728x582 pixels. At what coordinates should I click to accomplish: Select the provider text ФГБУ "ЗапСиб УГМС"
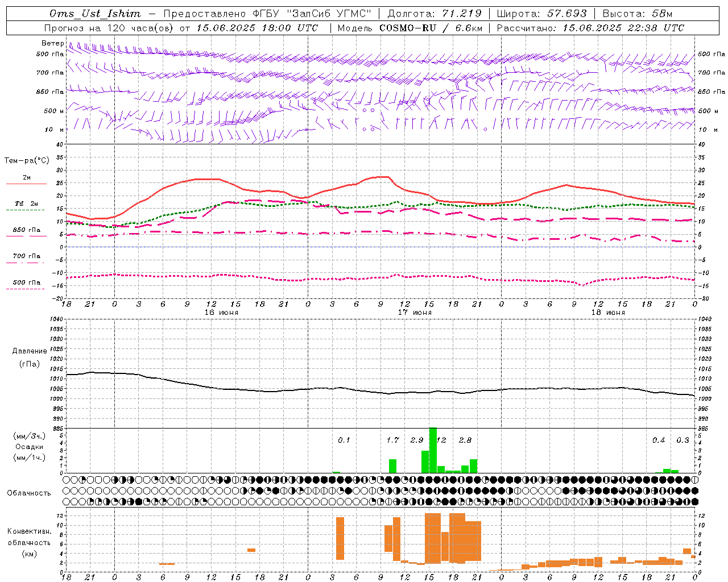[x=312, y=14]
